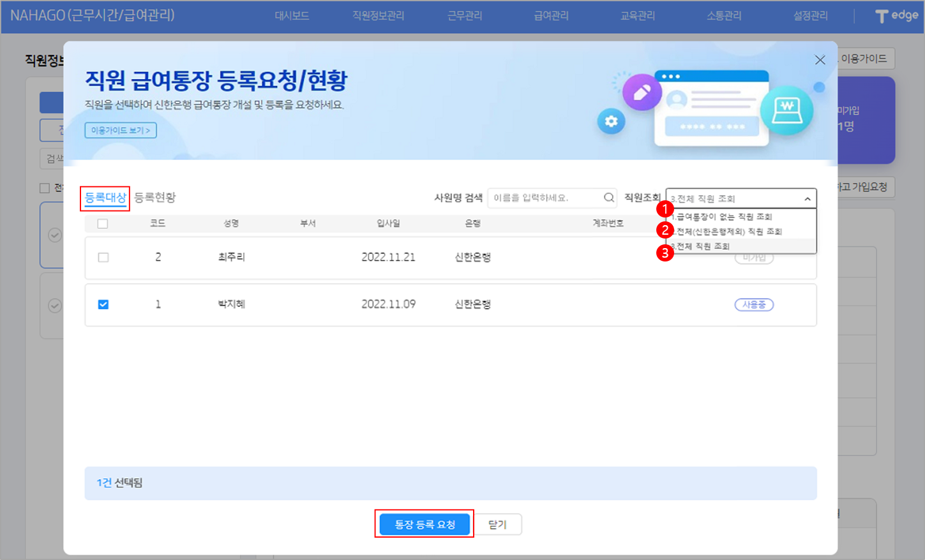Switch to the 등록현황 tab
Screen dimensions: 925x560
[x=155, y=198]
